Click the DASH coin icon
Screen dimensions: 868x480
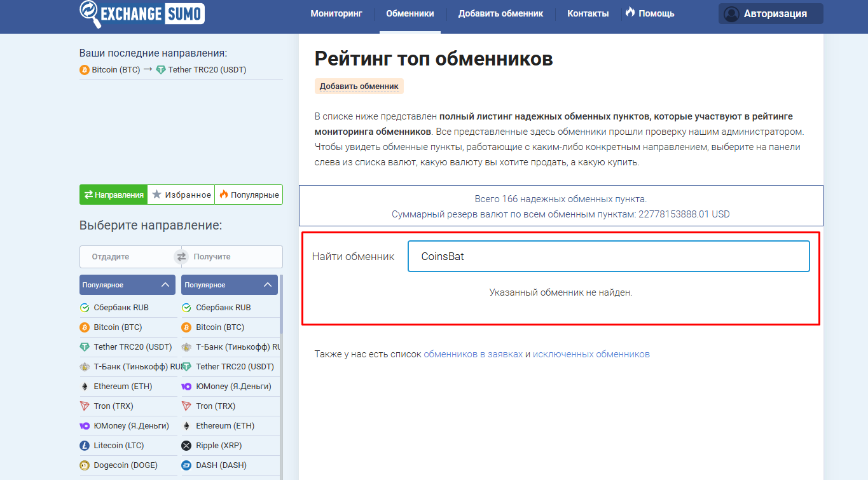pyautogui.click(x=186, y=465)
